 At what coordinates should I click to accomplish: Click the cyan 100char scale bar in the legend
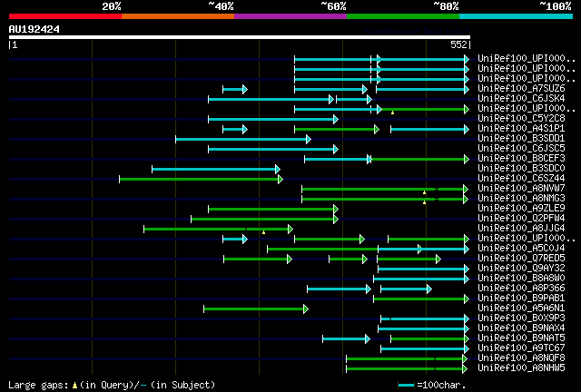point(406,386)
